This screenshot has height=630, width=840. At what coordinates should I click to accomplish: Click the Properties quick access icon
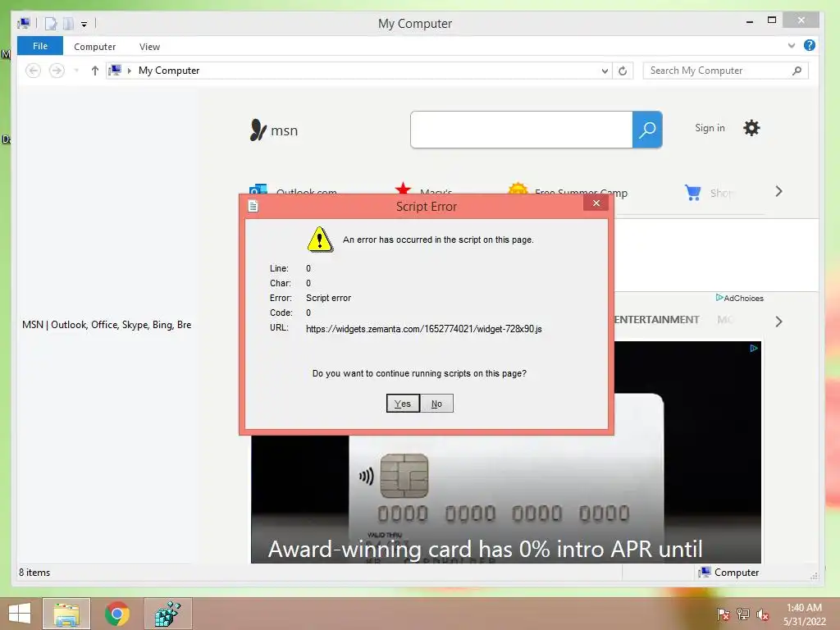coord(51,24)
